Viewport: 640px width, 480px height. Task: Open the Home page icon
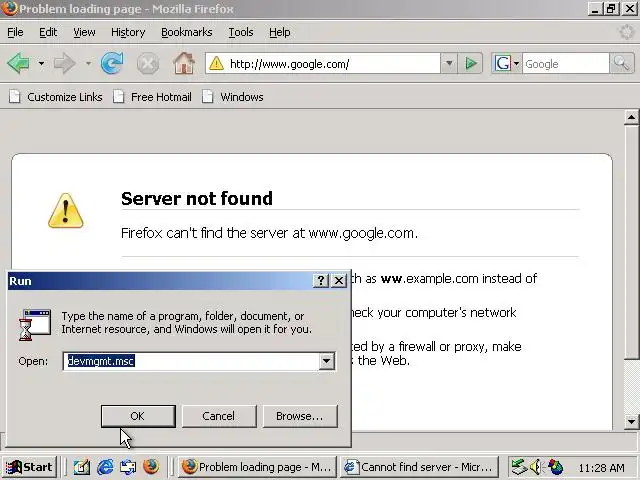184,63
